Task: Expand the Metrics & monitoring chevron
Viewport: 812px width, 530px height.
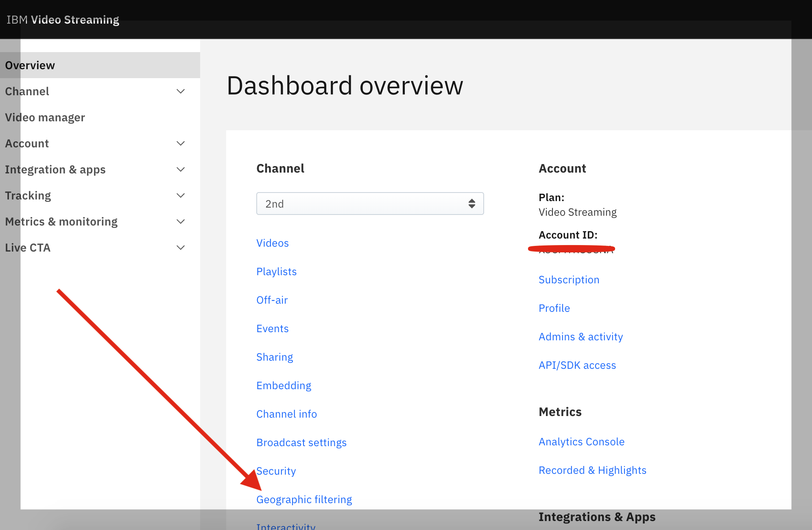Action: [181, 221]
